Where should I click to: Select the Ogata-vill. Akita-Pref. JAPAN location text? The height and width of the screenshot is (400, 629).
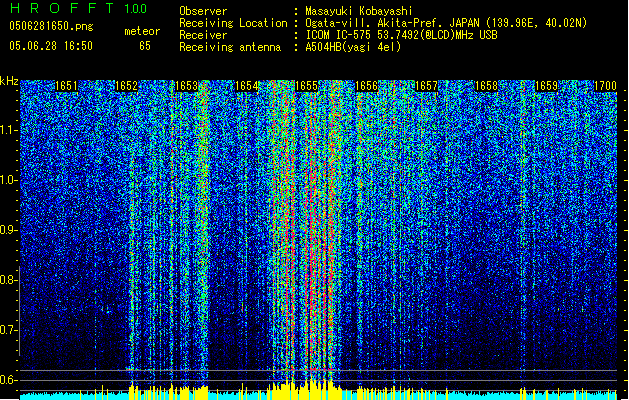[446, 23]
